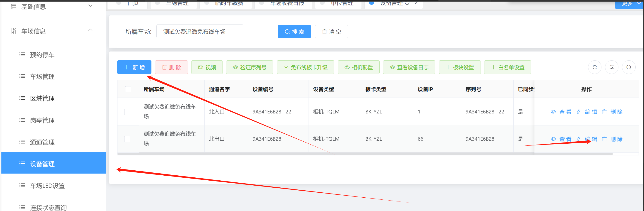Open the 所属车场 selection field
The width and height of the screenshot is (644, 211).
[200, 31]
